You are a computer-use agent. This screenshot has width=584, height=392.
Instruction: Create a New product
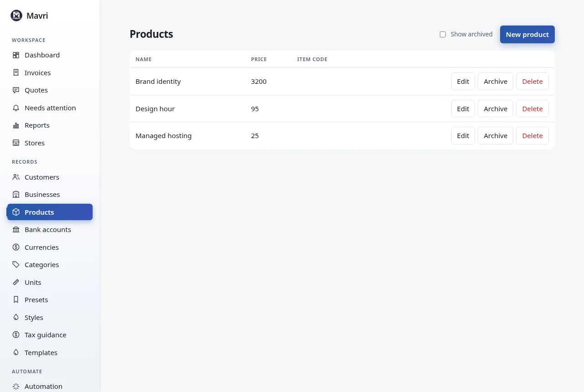coord(527,35)
